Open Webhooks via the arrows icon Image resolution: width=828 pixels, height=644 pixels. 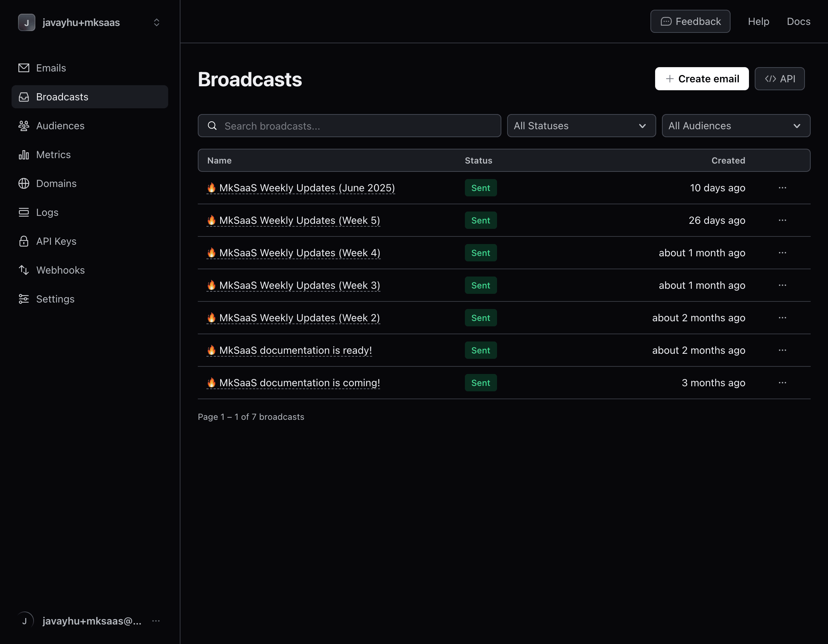point(23,270)
